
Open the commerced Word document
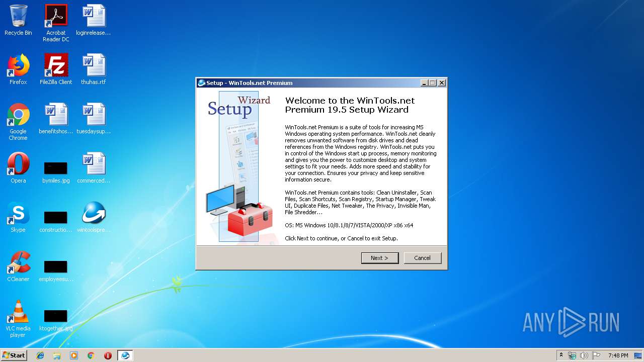(x=94, y=168)
